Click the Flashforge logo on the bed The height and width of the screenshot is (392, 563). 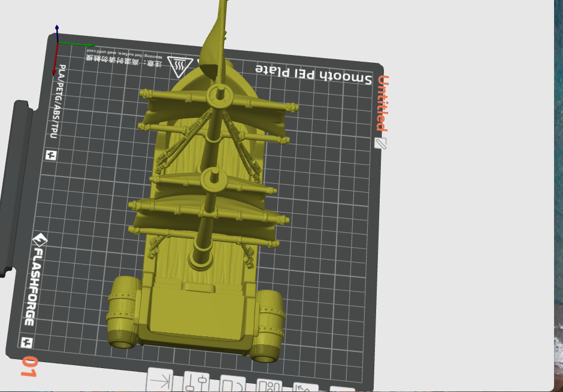click(34, 278)
